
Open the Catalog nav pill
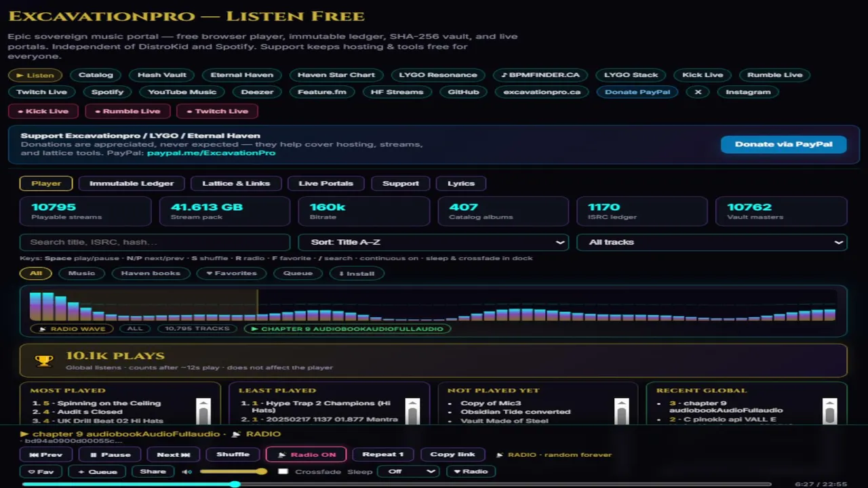coord(96,75)
